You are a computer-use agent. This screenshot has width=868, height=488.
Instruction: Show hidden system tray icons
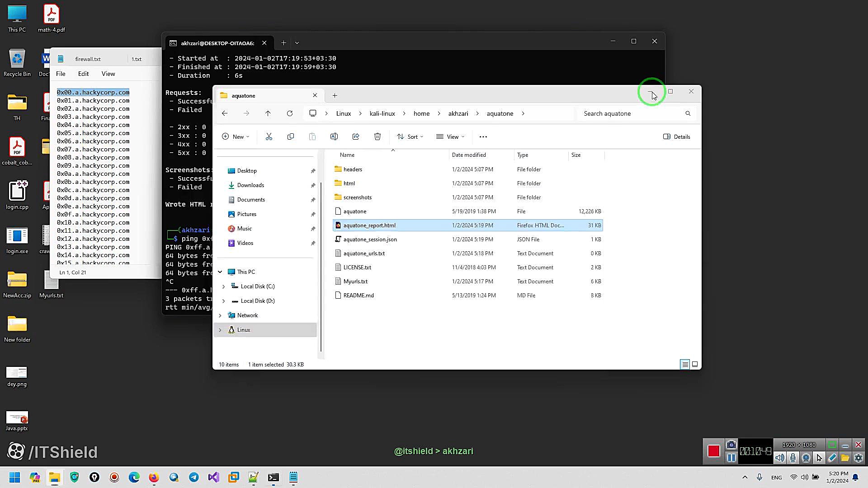point(745,477)
